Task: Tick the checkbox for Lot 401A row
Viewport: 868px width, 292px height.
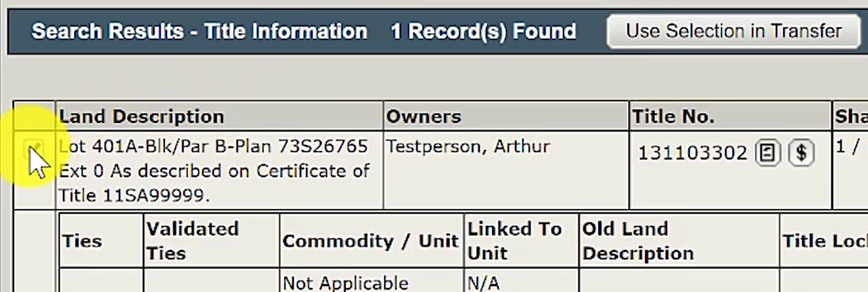Action: pos(35,148)
